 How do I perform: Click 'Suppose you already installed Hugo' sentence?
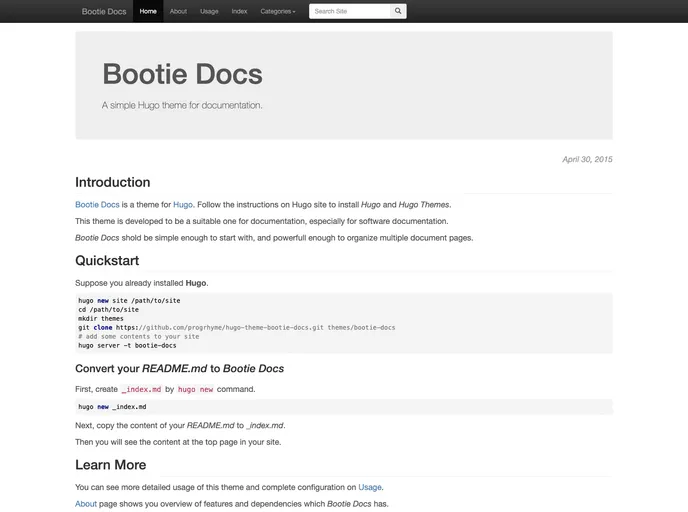coord(142,283)
